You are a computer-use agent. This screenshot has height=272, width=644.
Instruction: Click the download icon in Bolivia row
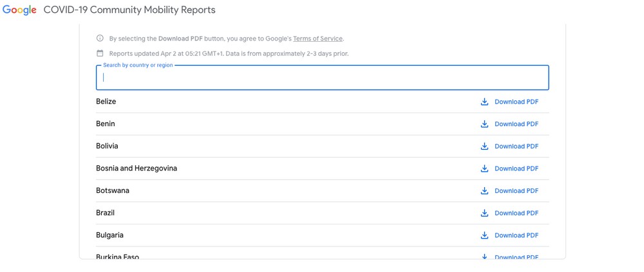pos(484,146)
